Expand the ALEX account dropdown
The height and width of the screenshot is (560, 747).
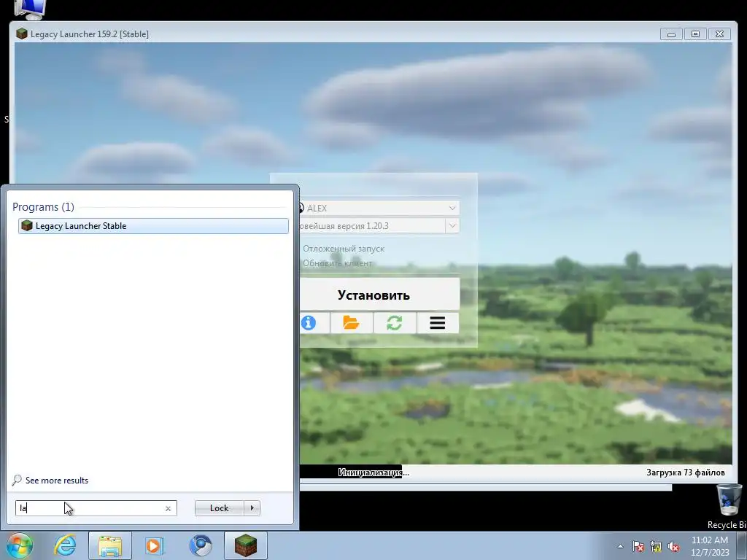(x=452, y=208)
